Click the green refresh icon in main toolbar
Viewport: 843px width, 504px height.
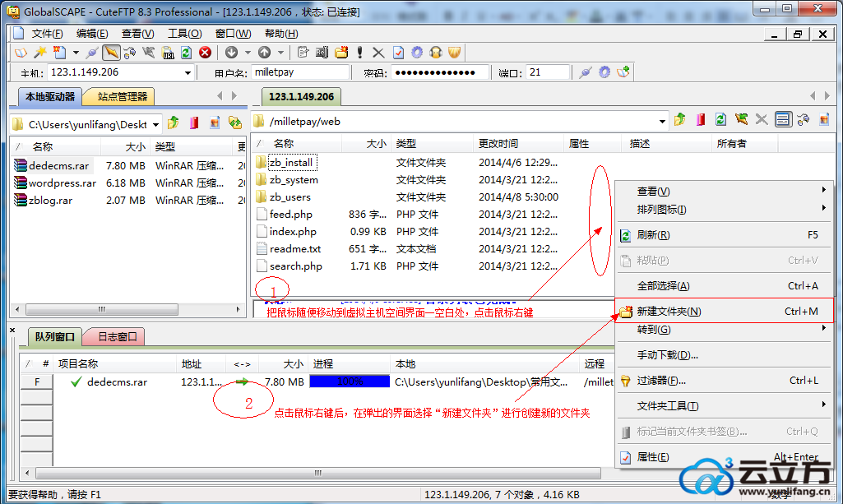[x=186, y=53]
